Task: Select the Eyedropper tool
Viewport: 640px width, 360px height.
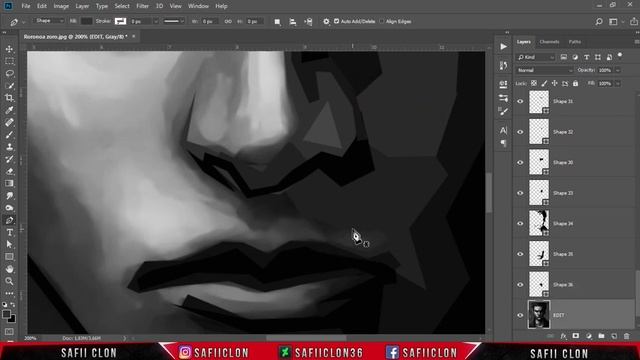Action: pyautogui.click(x=9, y=110)
